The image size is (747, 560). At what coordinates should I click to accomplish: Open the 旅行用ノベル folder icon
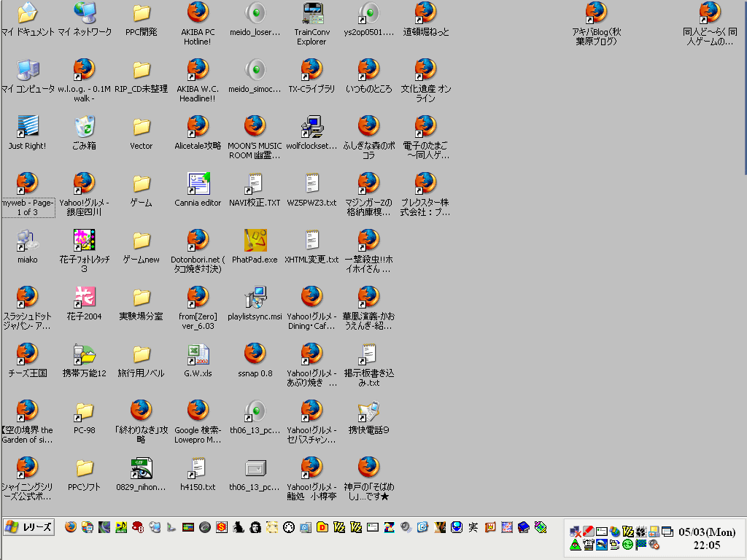click(x=141, y=354)
